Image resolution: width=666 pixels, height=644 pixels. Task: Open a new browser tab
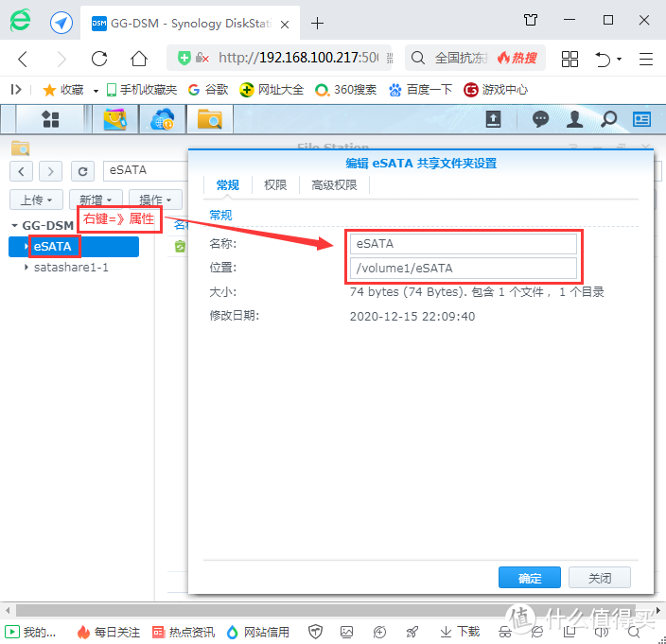click(x=317, y=23)
